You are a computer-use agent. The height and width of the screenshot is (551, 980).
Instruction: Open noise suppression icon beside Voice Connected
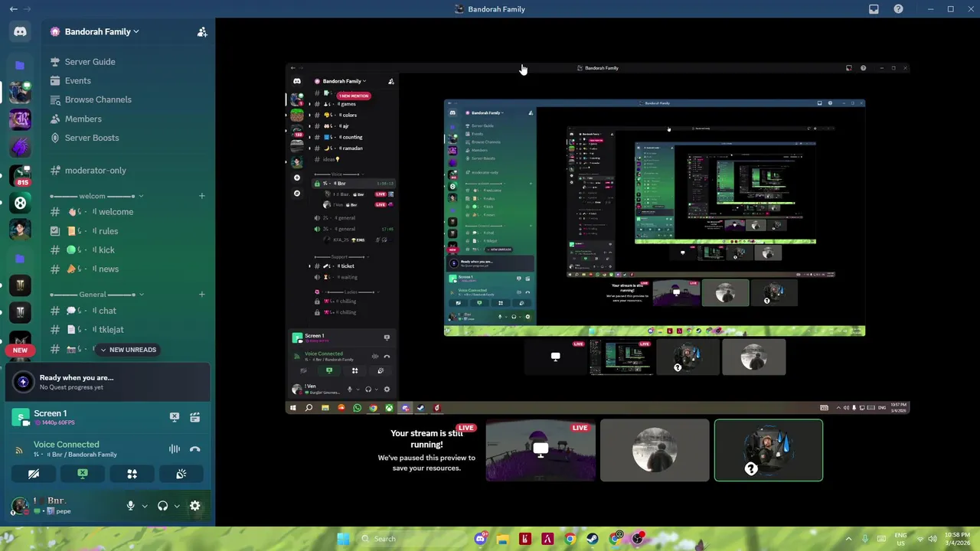tap(175, 449)
